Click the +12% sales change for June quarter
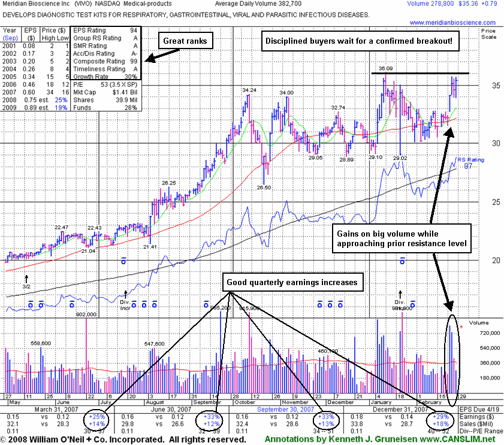Image resolution: width=504 pixels, height=445 pixels. pyautogui.click(x=212, y=424)
